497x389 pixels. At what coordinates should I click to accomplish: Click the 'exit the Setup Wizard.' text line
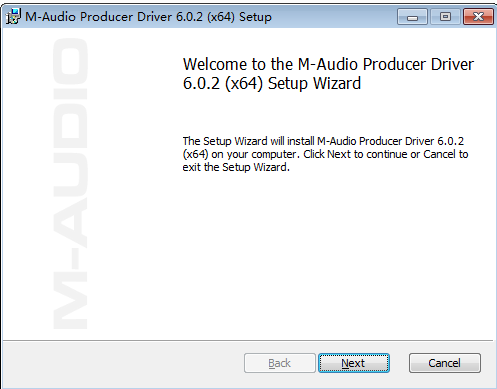point(236,167)
